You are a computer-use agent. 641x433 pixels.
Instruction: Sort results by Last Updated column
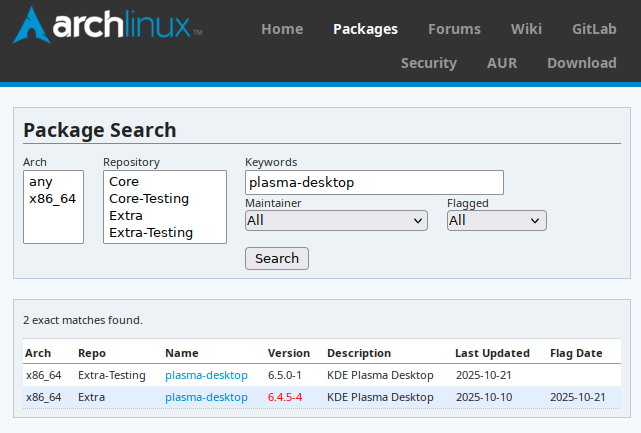tap(492, 353)
